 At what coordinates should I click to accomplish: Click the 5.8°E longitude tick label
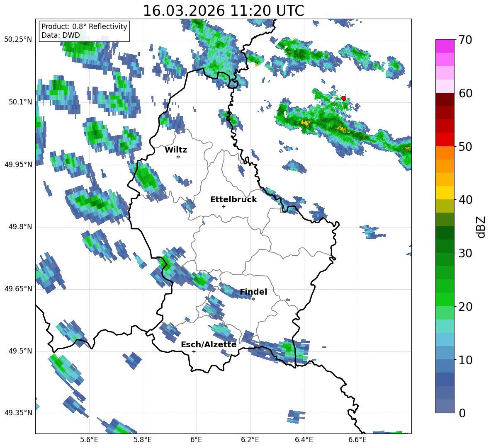143,440
